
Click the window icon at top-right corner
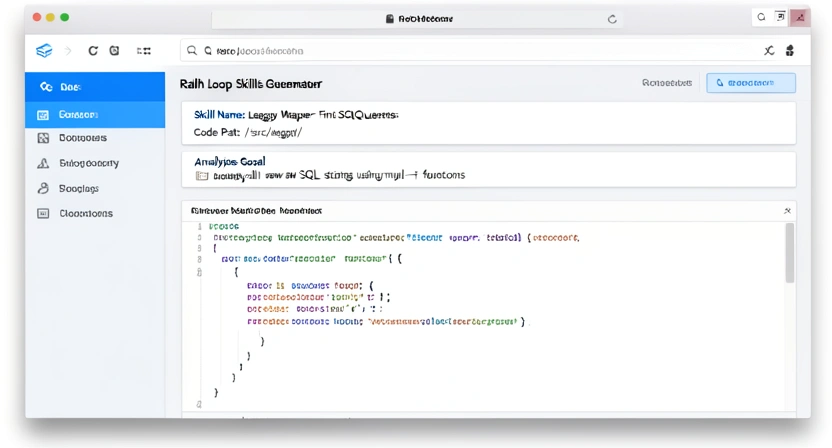(x=780, y=17)
